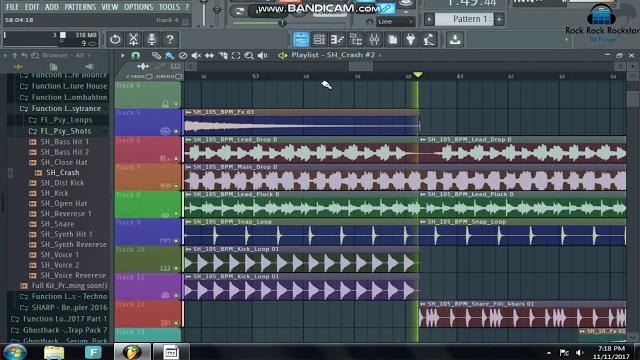
Task: Select the SH_105_BPM_Snare_Fill_4bars 01 clip
Action: 522,315
